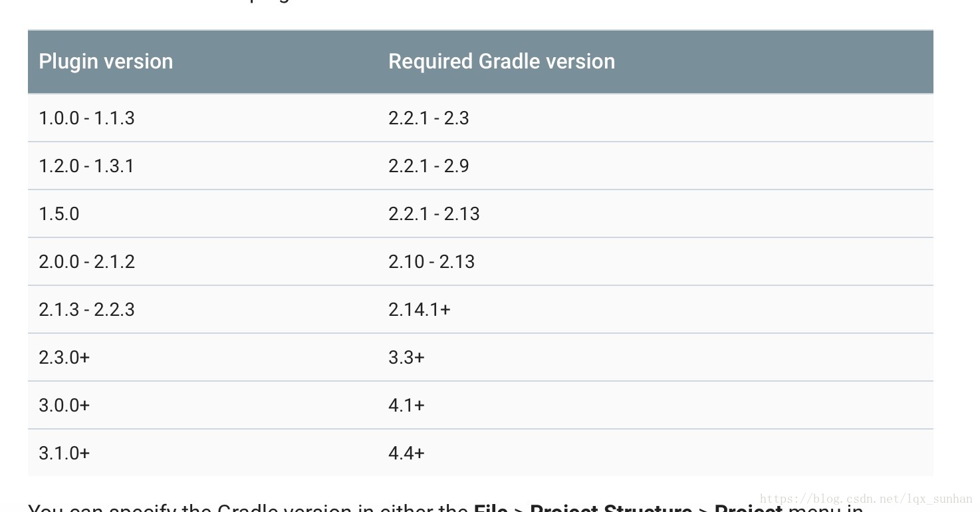This screenshot has width=980, height=512.
Task: Click Gradle version 2.2.1 - 2.9
Action: pyautogui.click(x=429, y=166)
